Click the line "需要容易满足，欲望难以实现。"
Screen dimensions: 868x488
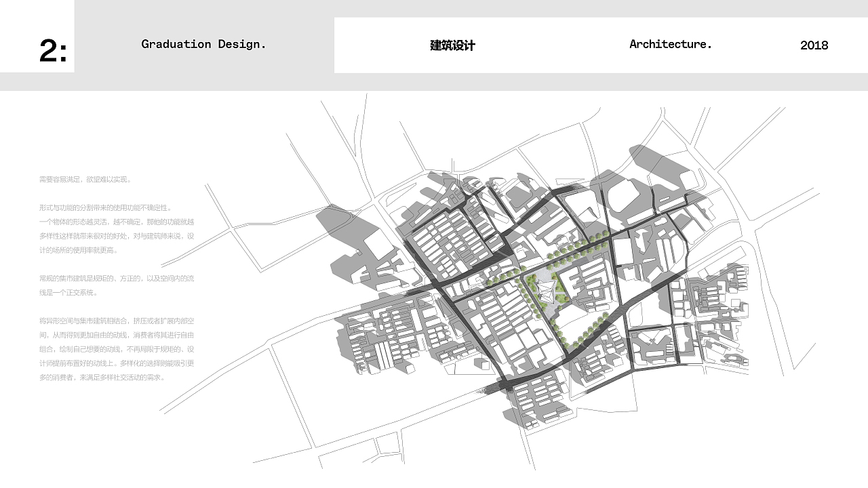(x=85, y=180)
